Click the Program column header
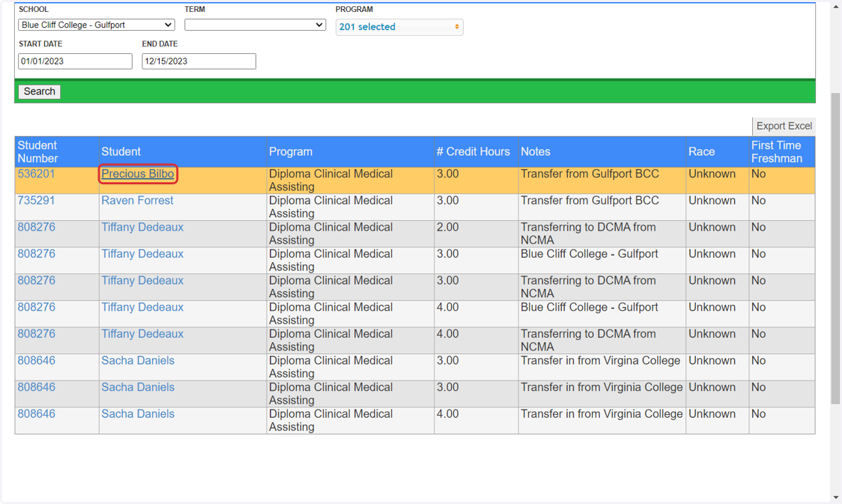The width and height of the screenshot is (842, 504). pyautogui.click(x=350, y=151)
